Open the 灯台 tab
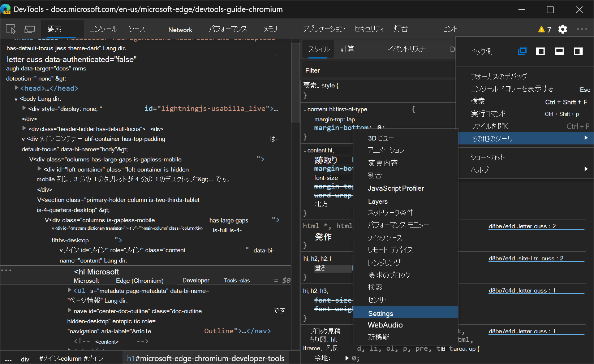Image resolution: width=594 pixels, height=364 pixels. [401, 29]
